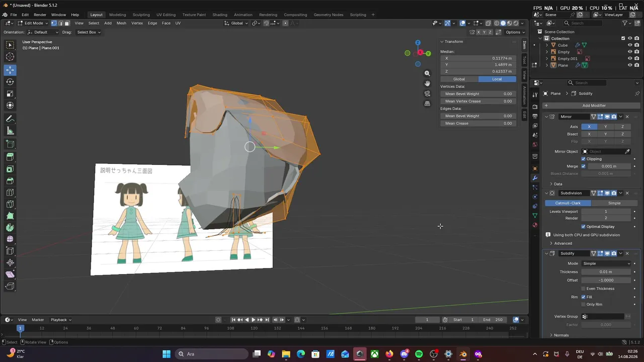The image size is (644, 362).
Task: Select the Inset Faces tool
Action: coord(10,169)
